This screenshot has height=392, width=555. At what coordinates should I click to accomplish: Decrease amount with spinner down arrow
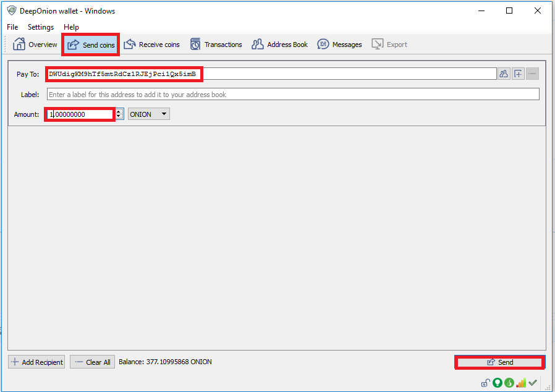(x=119, y=117)
